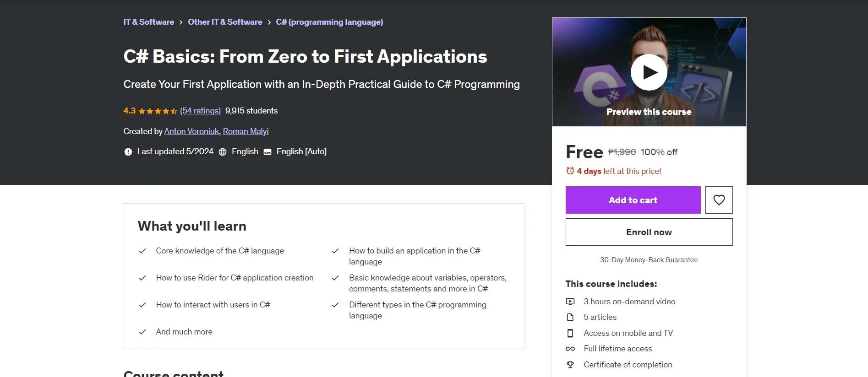Click checkmark beside How to interact with users
868x377 pixels.
click(142, 305)
